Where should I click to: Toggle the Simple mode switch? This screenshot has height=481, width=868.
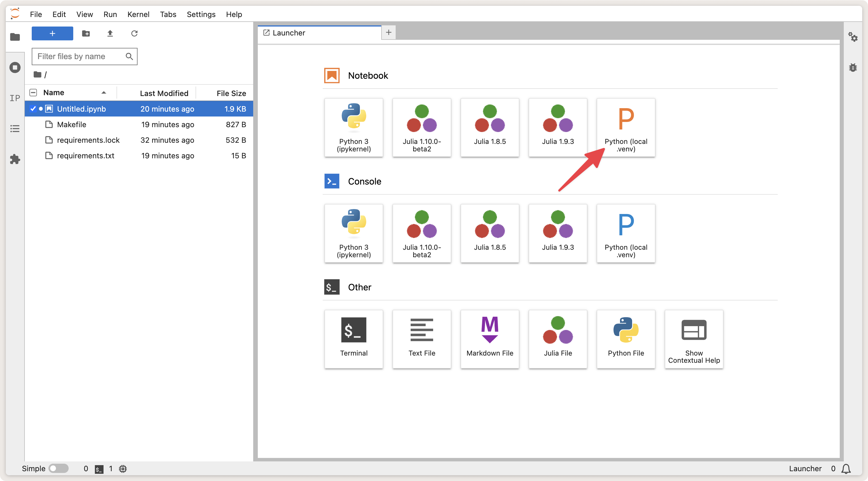coord(58,468)
